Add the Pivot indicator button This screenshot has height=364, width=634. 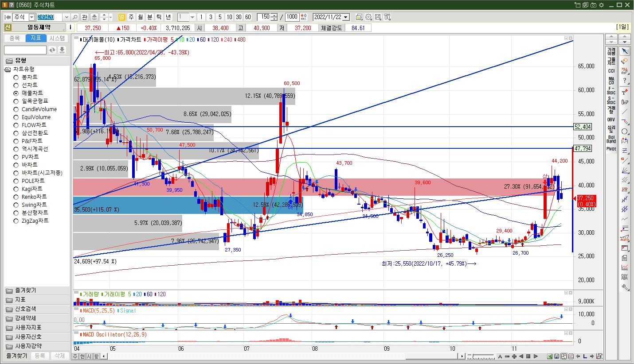coord(611,149)
